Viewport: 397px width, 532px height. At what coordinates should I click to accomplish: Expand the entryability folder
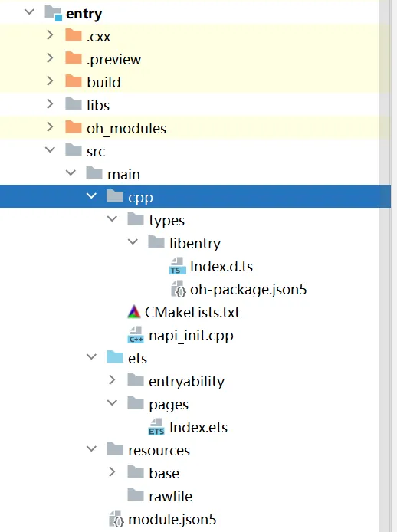point(112,380)
